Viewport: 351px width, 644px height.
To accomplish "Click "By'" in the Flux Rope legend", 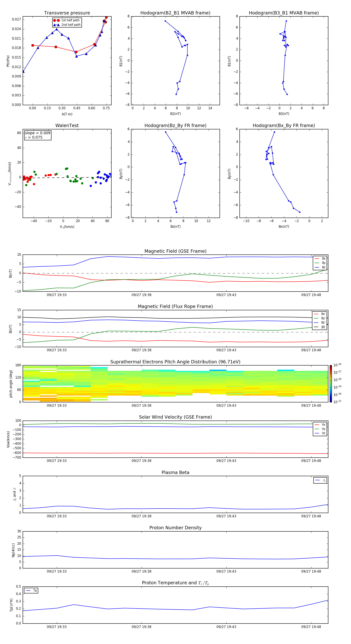I will (323, 318).
